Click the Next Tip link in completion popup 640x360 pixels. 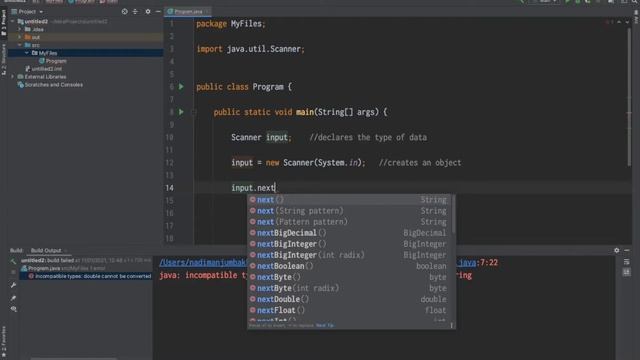point(325,325)
